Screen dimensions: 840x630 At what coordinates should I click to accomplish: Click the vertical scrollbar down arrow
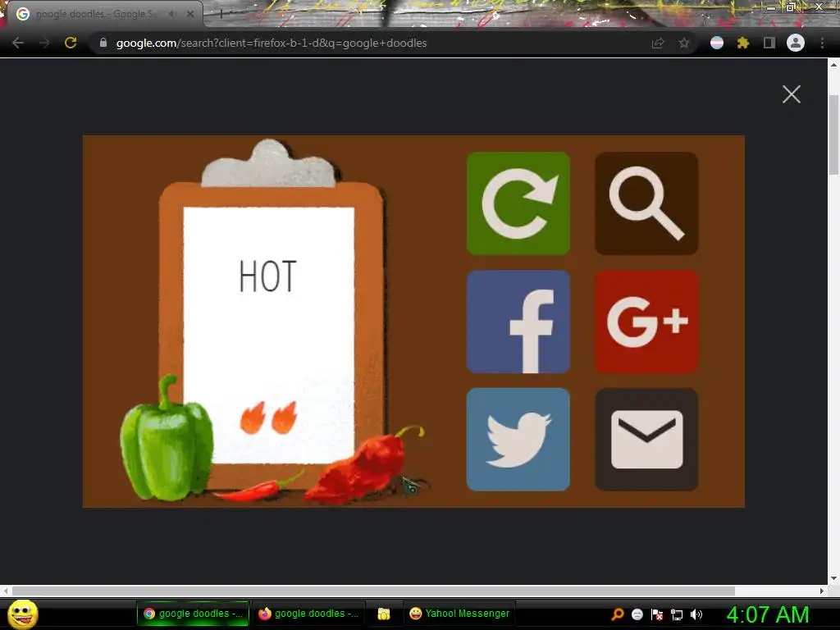[833, 578]
